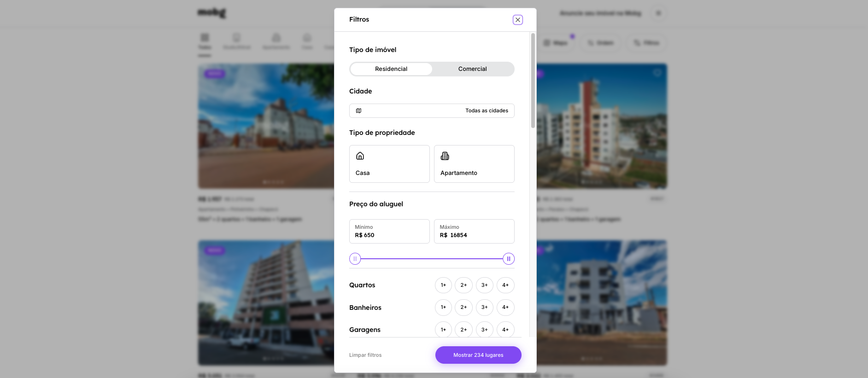The width and height of the screenshot is (868, 378).
Task: Click the map icon in Cidade field
Action: click(x=359, y=110)
